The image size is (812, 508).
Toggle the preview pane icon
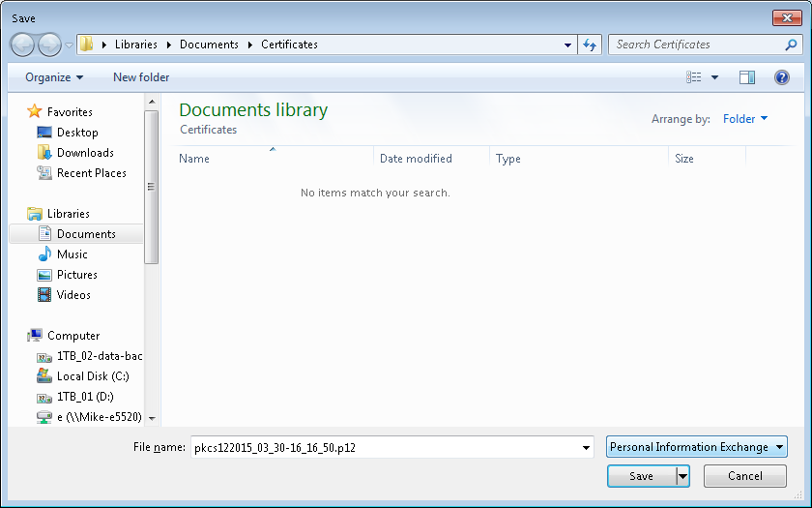tap(746, 77)
